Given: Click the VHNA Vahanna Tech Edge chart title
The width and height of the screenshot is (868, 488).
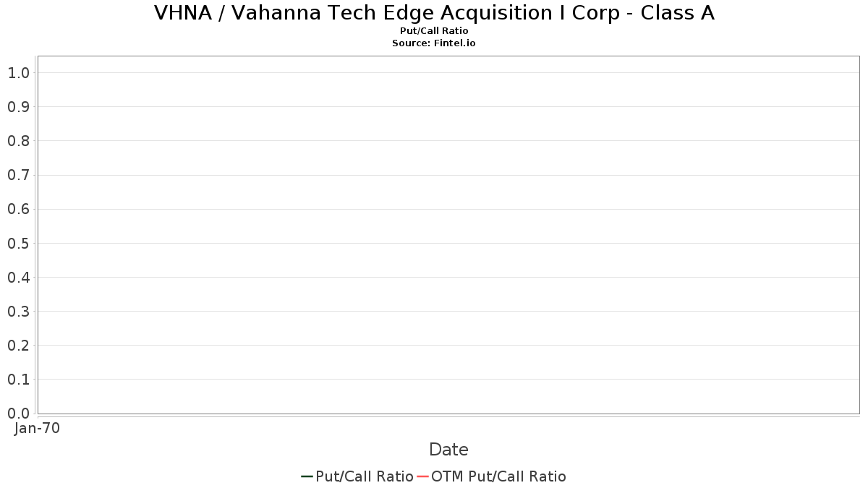Looking at the screenshot, I should pyautogui.click(x=434, y=13).
